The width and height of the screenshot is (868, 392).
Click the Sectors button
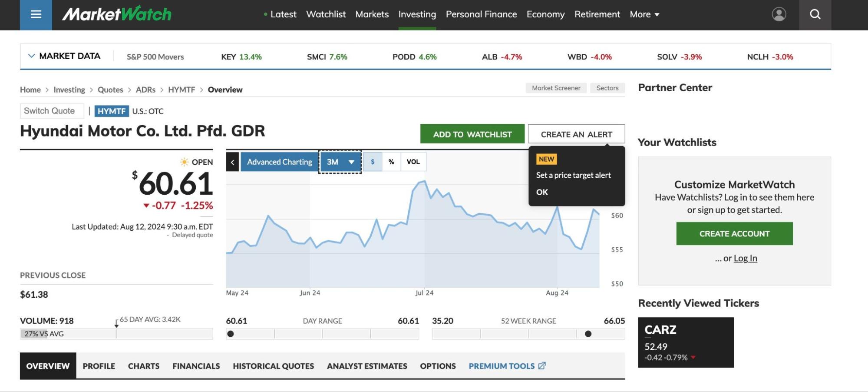coord(607,88)
